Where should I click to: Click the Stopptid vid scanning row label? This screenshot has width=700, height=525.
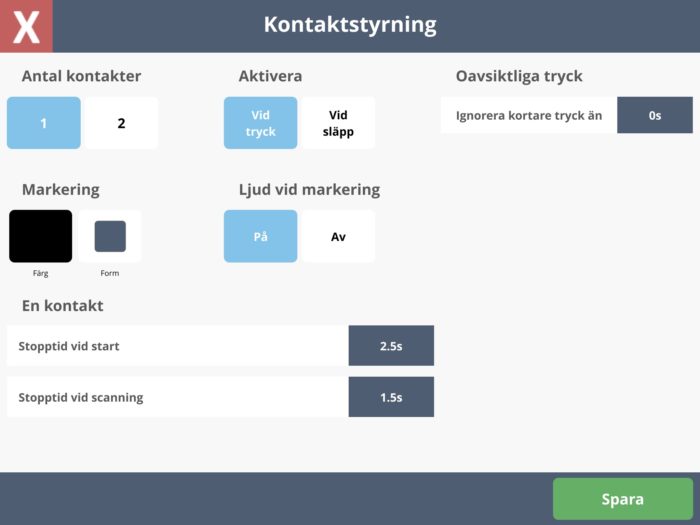pos(81,397)
